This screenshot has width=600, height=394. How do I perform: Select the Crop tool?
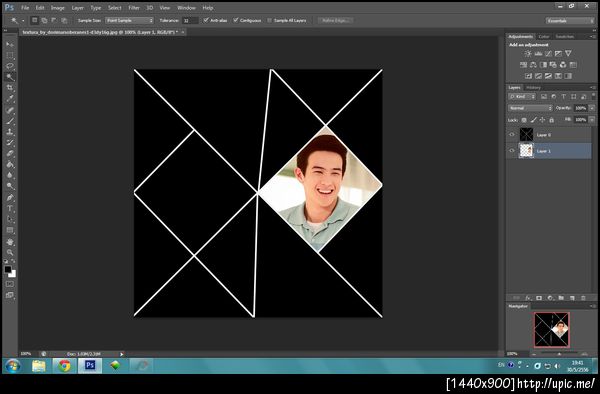pos(10,88)
